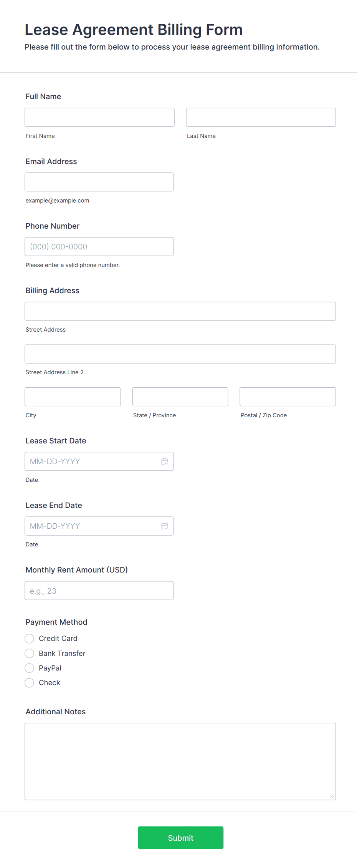
Task: Select the Credit Card payment option
Action: pyautogui.click(x=30, y=639)
